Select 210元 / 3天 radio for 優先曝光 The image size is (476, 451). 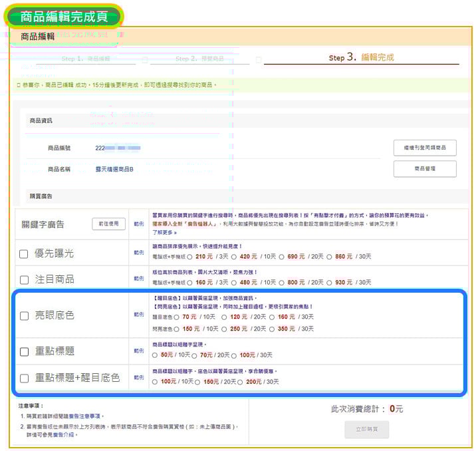pos(189,256)
